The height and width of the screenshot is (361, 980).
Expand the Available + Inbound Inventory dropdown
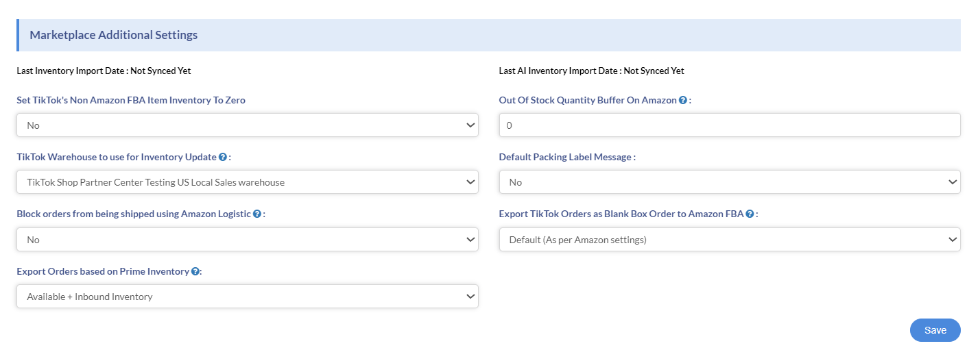248,297
